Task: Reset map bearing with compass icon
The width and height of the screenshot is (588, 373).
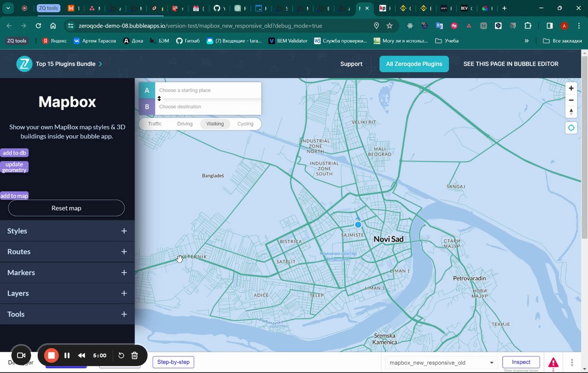Action: [x=571, y=112]
